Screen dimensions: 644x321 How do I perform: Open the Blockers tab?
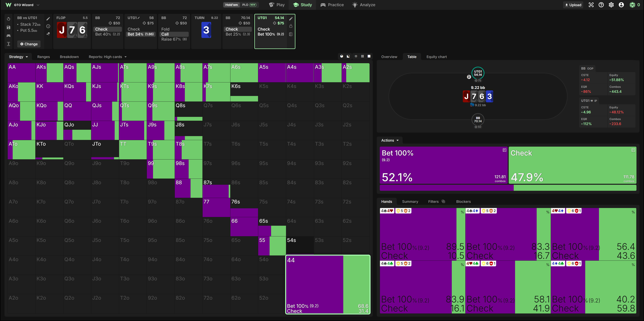[463, 201]
